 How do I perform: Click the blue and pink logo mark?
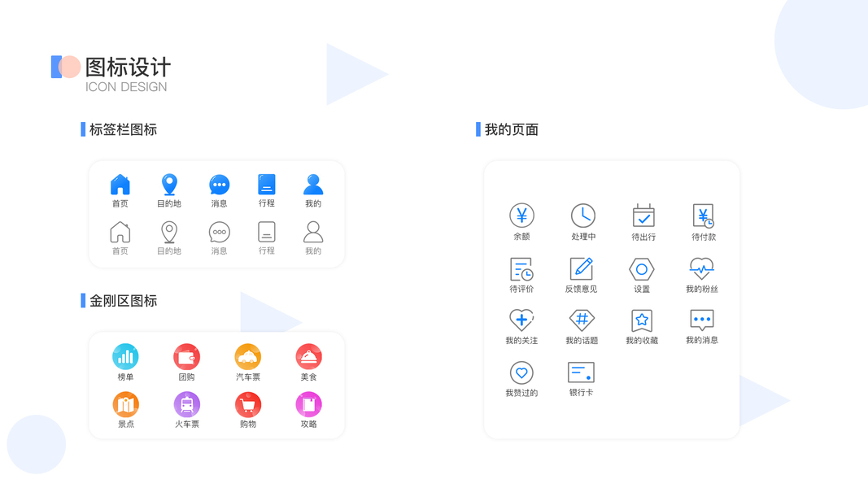click(x=66, y=67)
